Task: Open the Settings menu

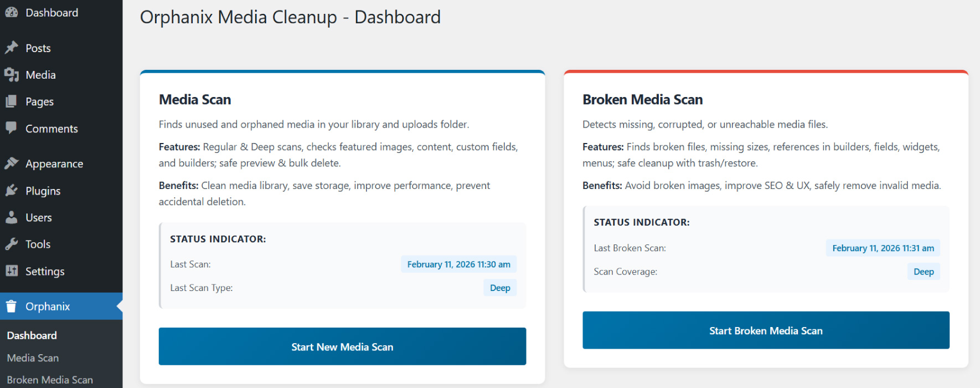Action: pos(61,271)
